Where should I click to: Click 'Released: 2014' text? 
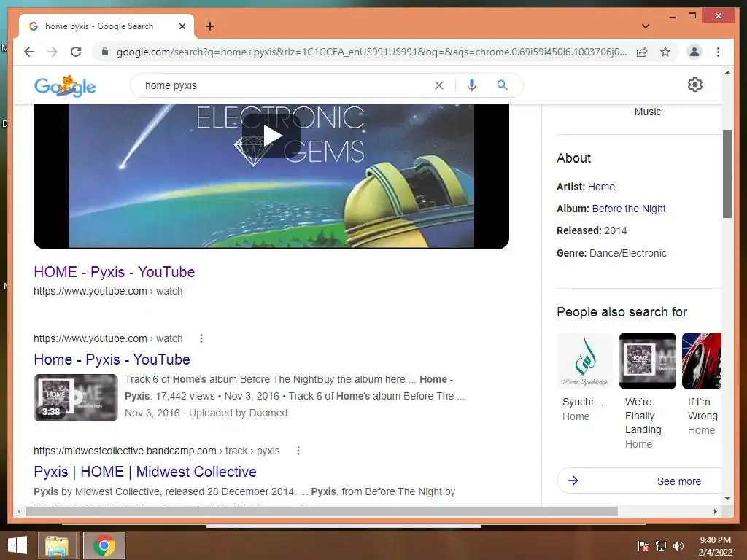592,230
